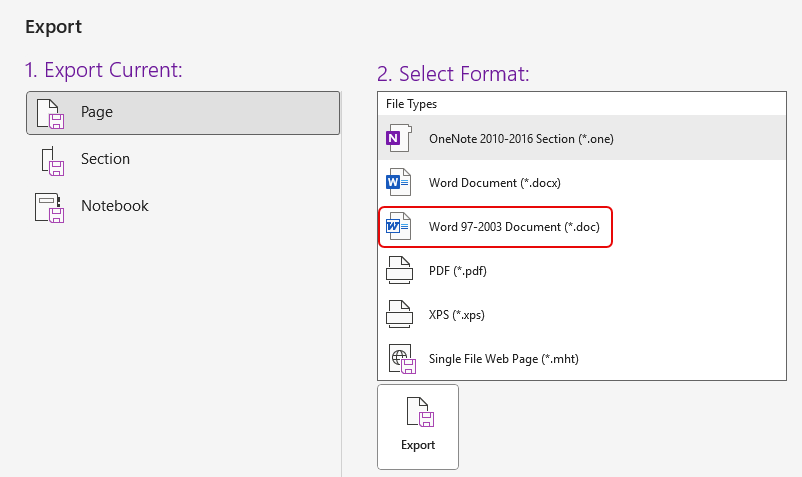This screenshot has height=477, width=802.
Task: Click the Notebook export icon
Action: (51, 207)
